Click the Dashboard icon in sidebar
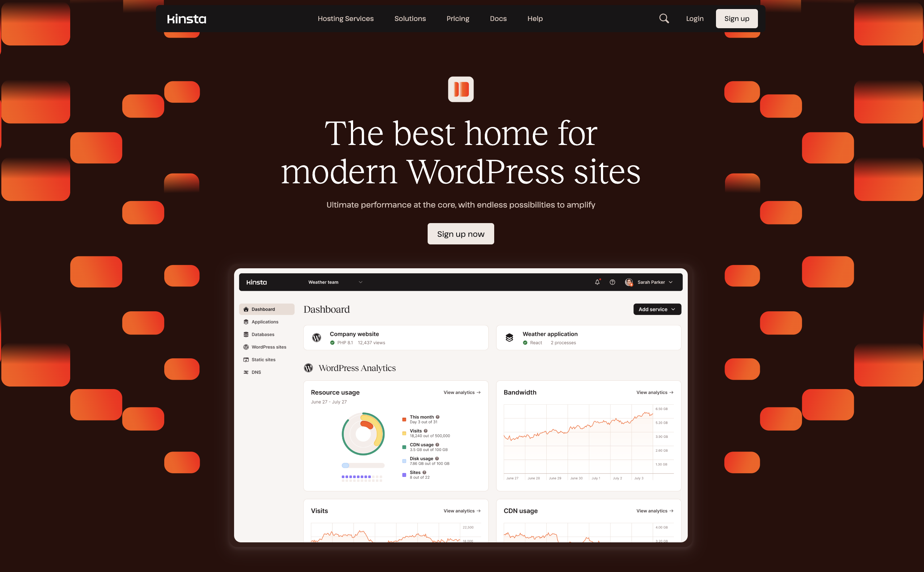924x572 pixels. tap(246, 310)
